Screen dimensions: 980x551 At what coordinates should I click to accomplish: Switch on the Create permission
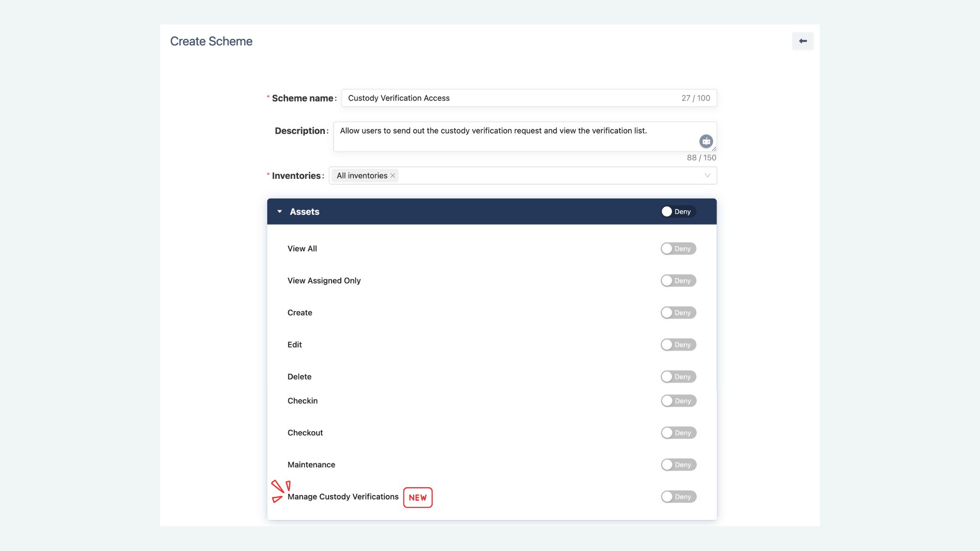click(678, 313)
